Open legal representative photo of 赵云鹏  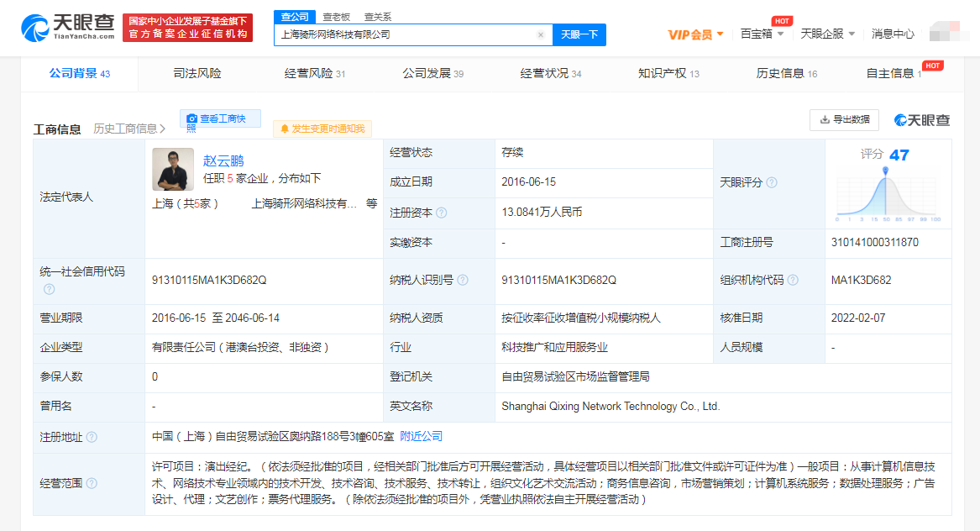pos(173,169)
